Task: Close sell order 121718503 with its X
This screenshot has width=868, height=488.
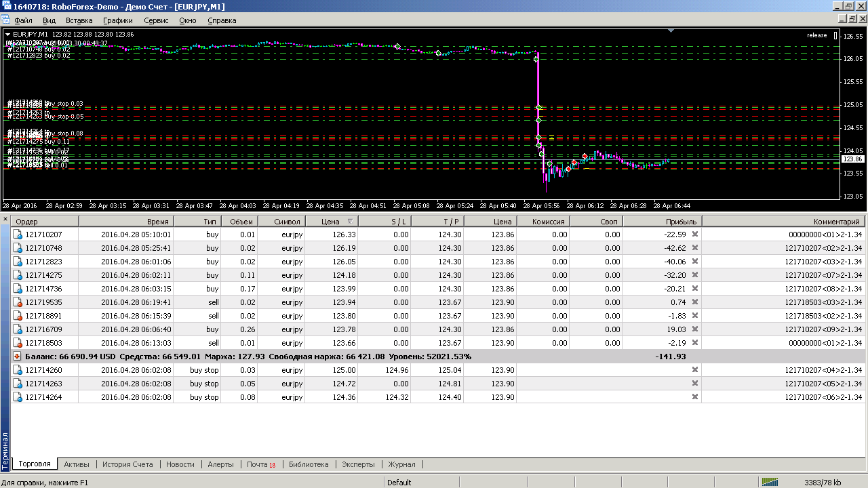Action: pos(695,343)
